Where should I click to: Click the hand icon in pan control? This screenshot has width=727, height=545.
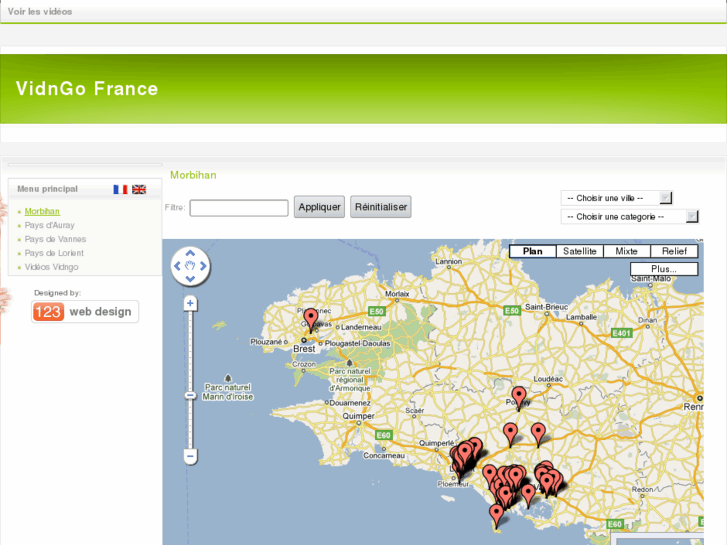click(190, 266)
